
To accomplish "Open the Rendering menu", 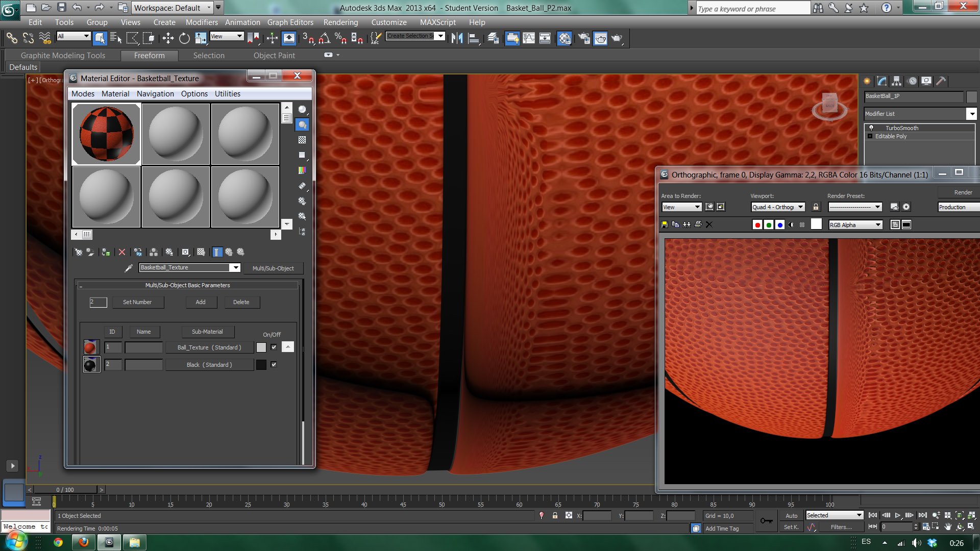I will click(340, 22).
